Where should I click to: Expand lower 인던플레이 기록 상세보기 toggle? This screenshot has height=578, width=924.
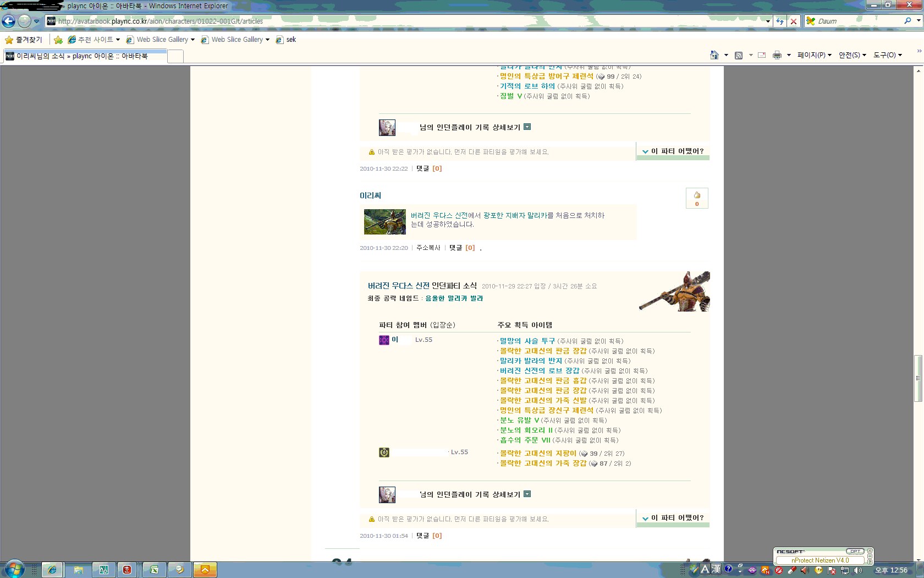pos(527,494)
